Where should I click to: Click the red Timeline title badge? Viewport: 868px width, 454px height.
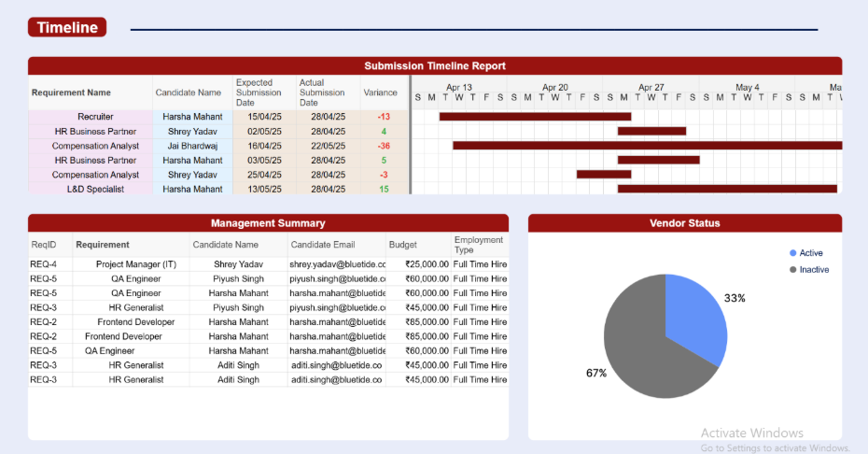67,28
